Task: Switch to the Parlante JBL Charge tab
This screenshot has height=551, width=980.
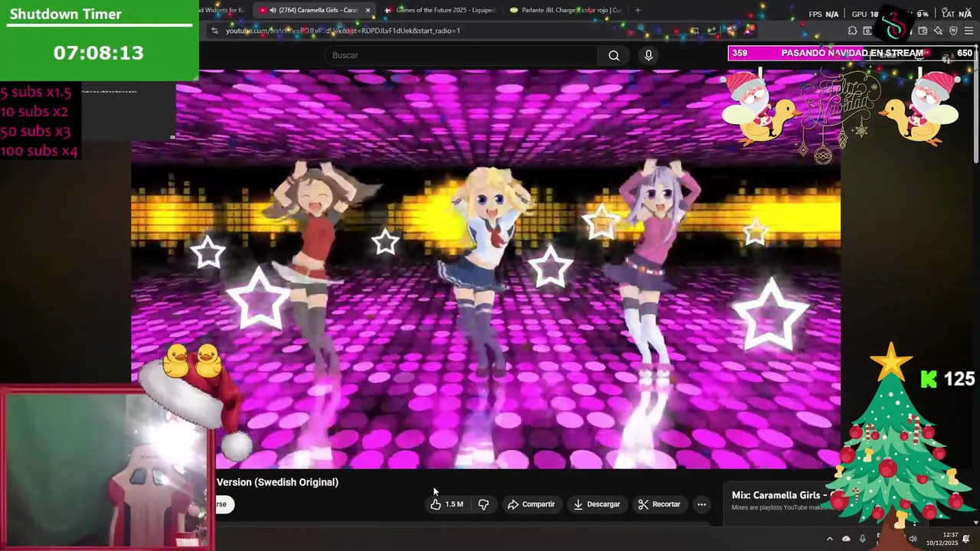Action: click(x=566, y=10)
